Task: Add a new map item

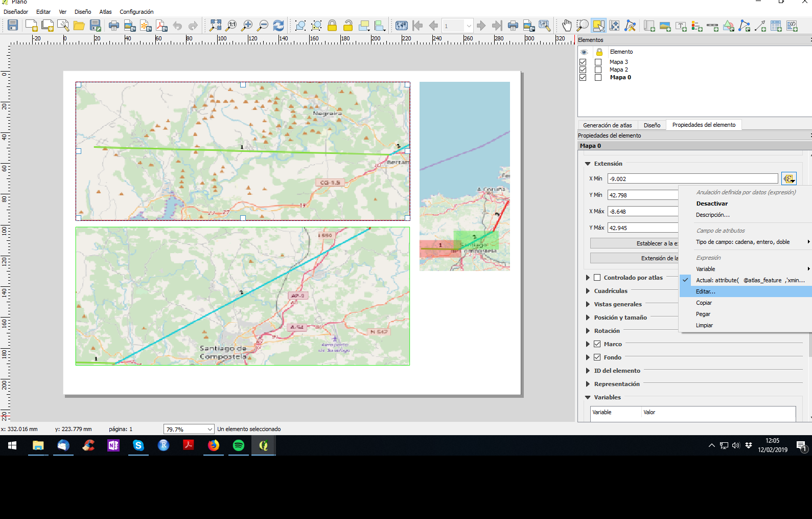Action: point(649,26)
